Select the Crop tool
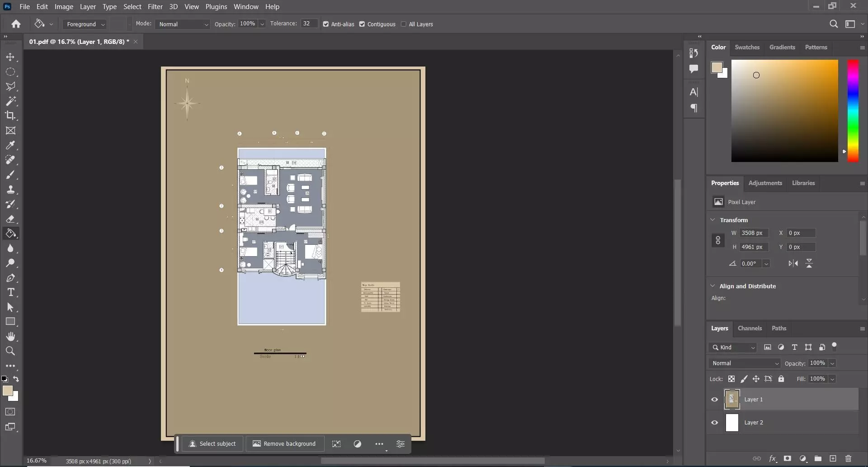The image size is (868, 467). tap(10, 115)
